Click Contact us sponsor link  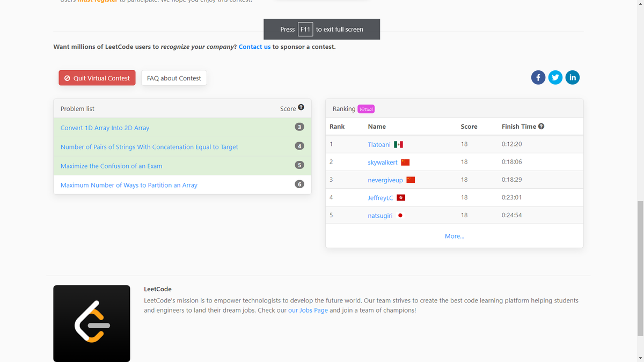254,47
